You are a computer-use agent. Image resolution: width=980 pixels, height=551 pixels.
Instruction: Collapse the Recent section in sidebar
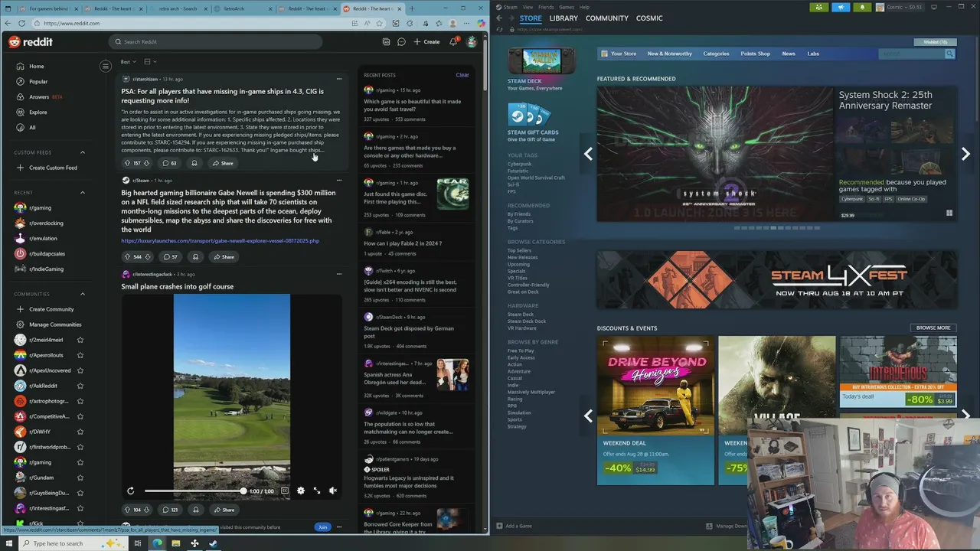(x=83, y=193)
